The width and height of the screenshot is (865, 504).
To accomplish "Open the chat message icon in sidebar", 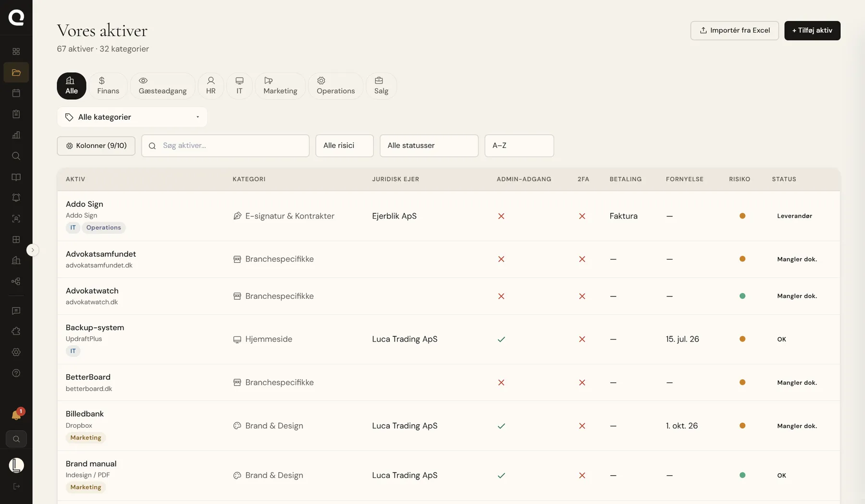I will tap(16, 311).
